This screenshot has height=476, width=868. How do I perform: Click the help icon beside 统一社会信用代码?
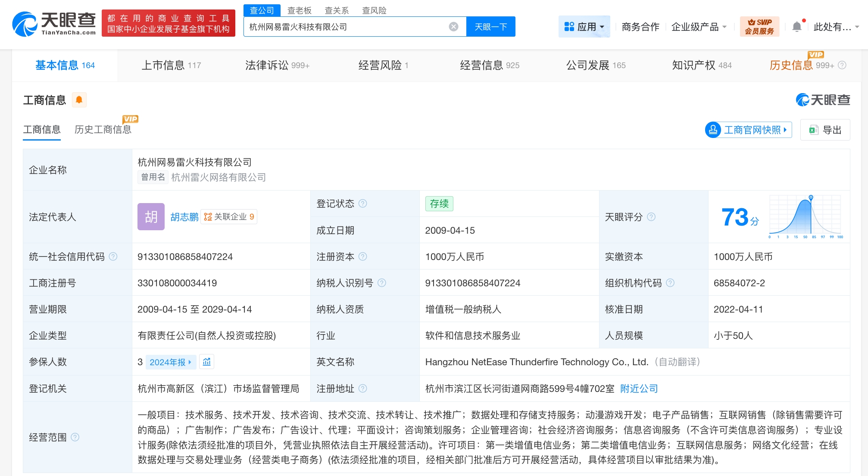113,256
